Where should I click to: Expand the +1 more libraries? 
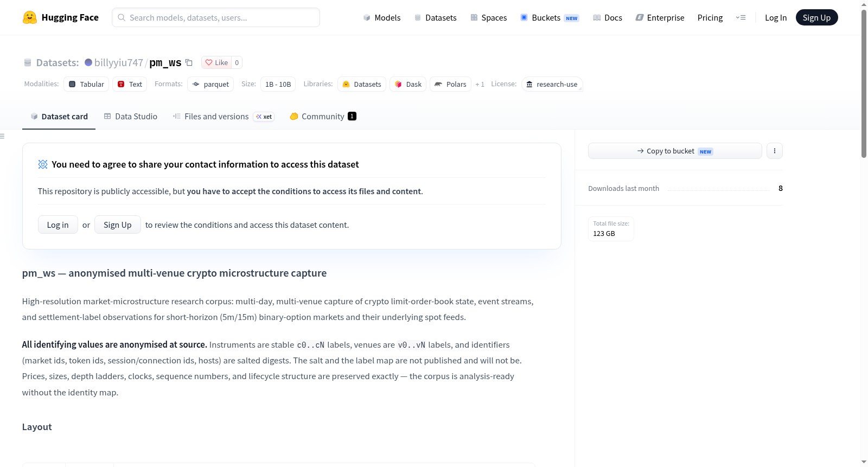[x=480, y=84]
